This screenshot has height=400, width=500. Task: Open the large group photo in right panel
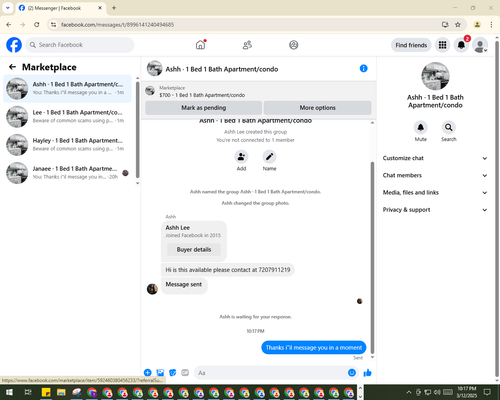[x=435, y=76]
